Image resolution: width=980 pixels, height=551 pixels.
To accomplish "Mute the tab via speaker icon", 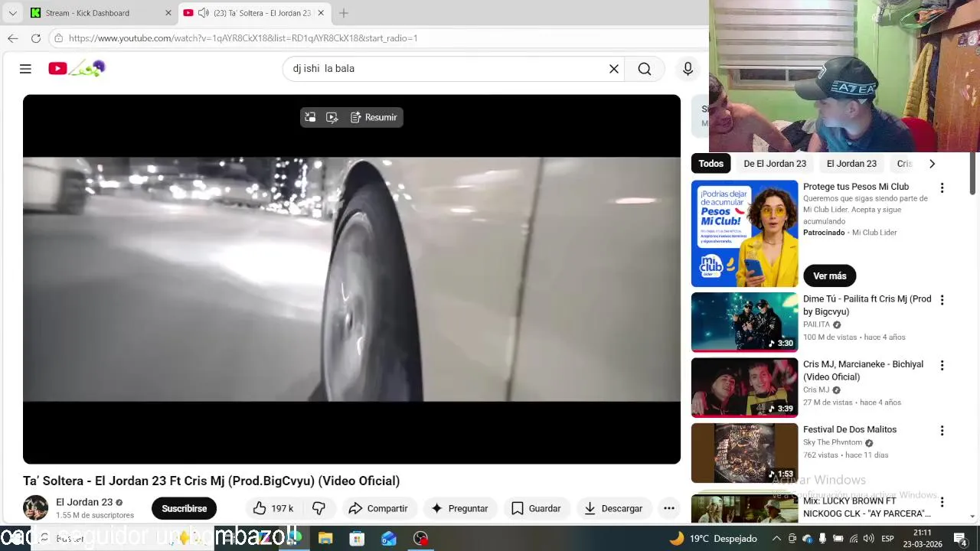I will click(203, 13).
